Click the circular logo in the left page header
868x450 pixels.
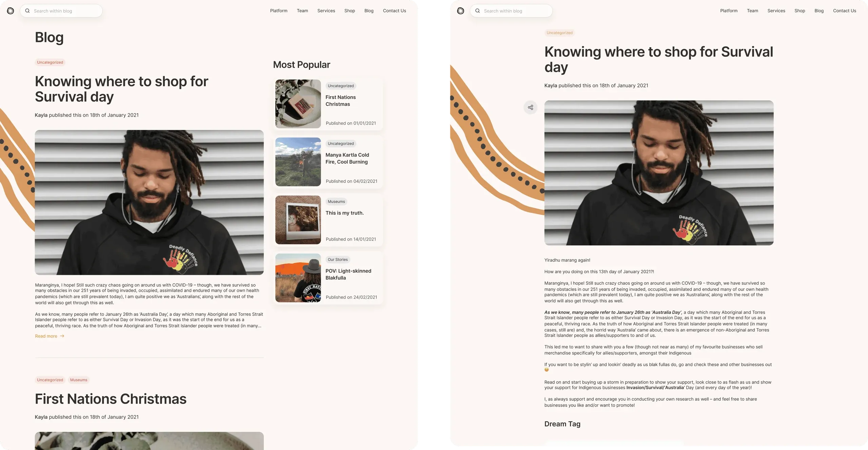[11, 11]
